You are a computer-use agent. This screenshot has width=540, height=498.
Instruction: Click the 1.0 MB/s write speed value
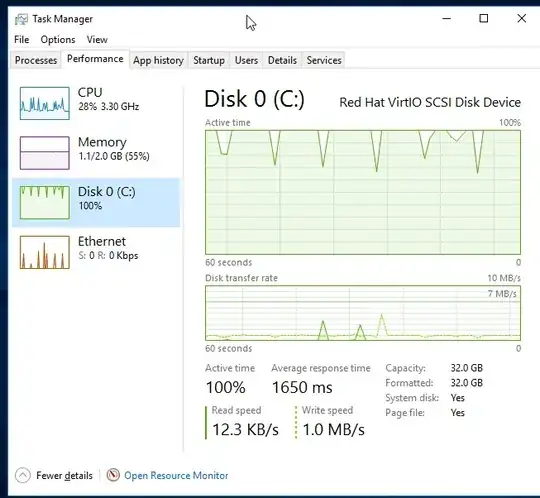[x=333, y=429]
